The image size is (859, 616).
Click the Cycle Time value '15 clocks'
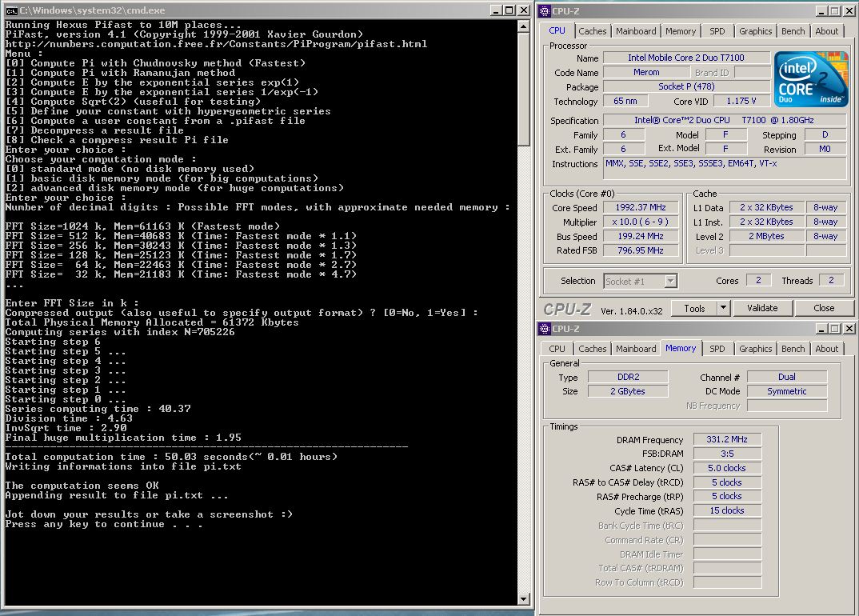[x=727, y=510]
